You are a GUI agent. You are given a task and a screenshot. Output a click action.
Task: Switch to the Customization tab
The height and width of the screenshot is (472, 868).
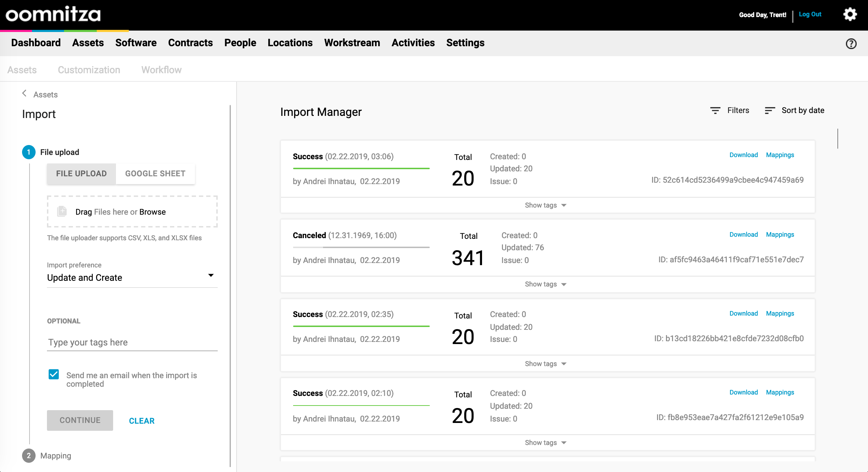[89, 70]
